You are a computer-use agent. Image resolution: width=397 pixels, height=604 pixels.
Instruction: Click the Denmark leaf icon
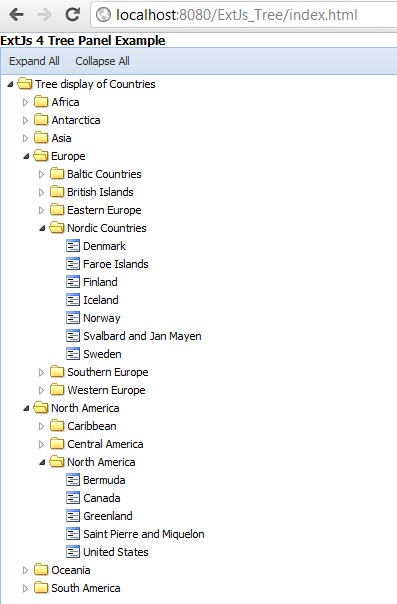coord(73,246)
